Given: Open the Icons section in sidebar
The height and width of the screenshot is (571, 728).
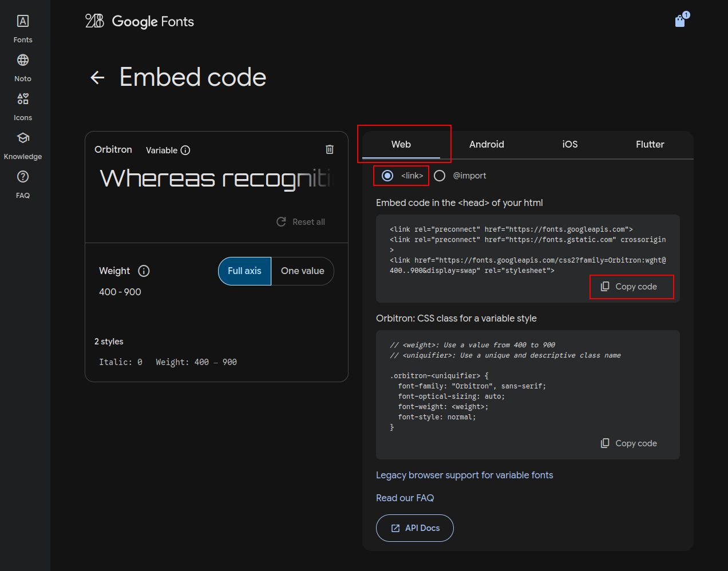Looking at the screenshot, I should [23, 107].
